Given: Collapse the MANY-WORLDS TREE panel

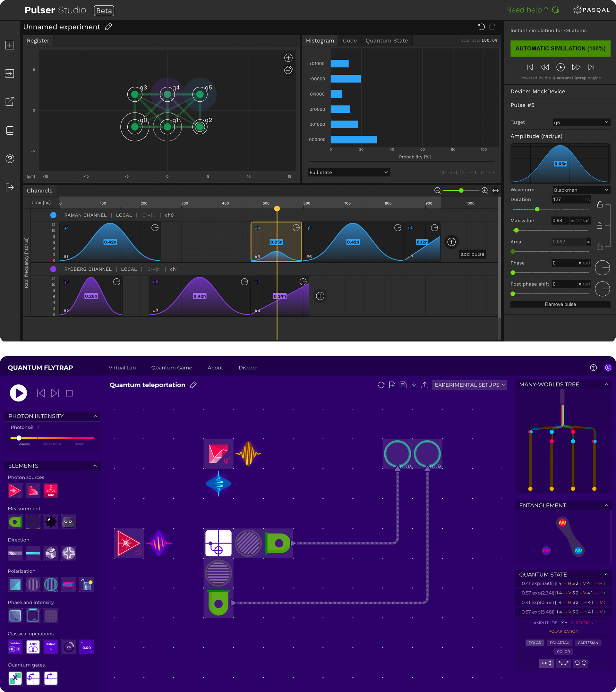Looking at the screenshot, I should 606,384.
